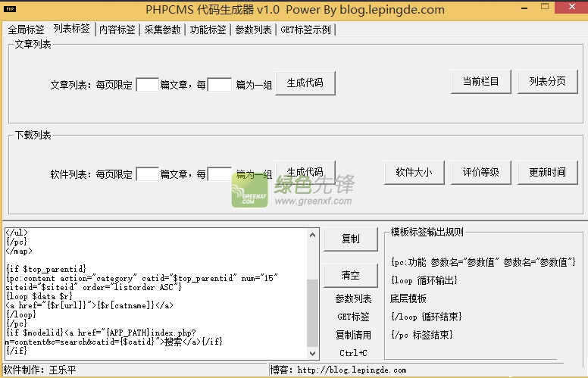Viewport: 588px width, 378px height.
Task: Click 生成代码 button in 文章列表 group
Action: tap(305, 83)
